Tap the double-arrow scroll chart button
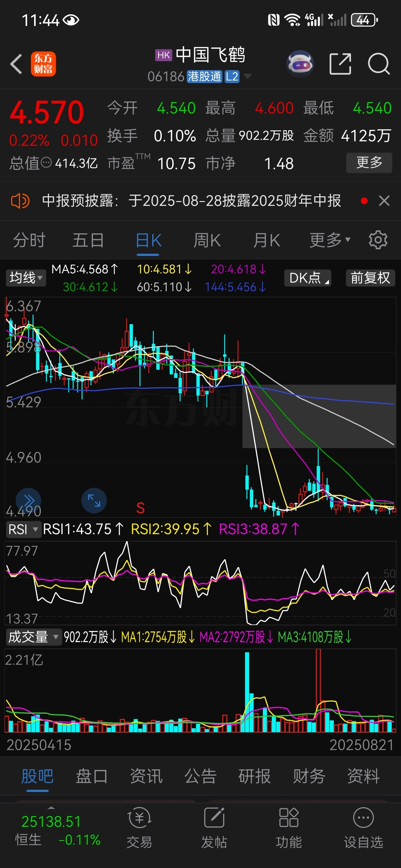This screenshot has width=401, height=868. point(29,500)
